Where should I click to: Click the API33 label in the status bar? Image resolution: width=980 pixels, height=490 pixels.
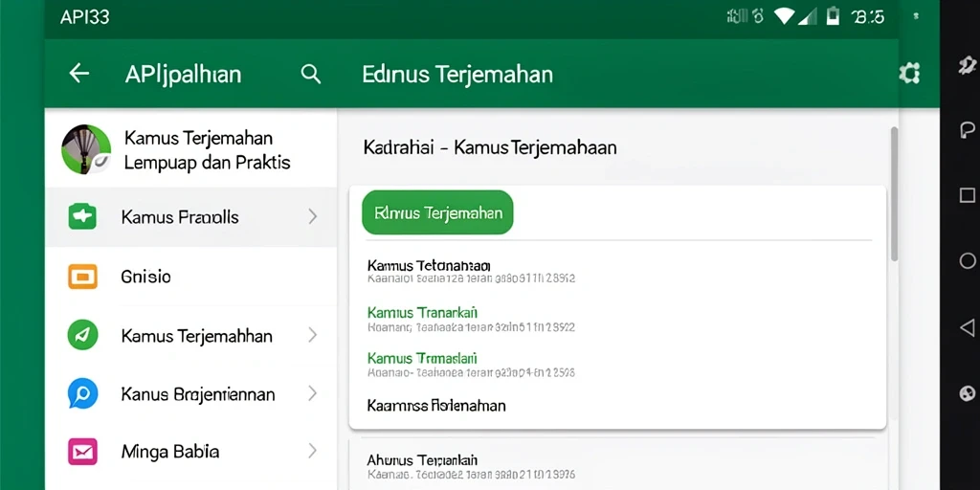click(85, 17)
